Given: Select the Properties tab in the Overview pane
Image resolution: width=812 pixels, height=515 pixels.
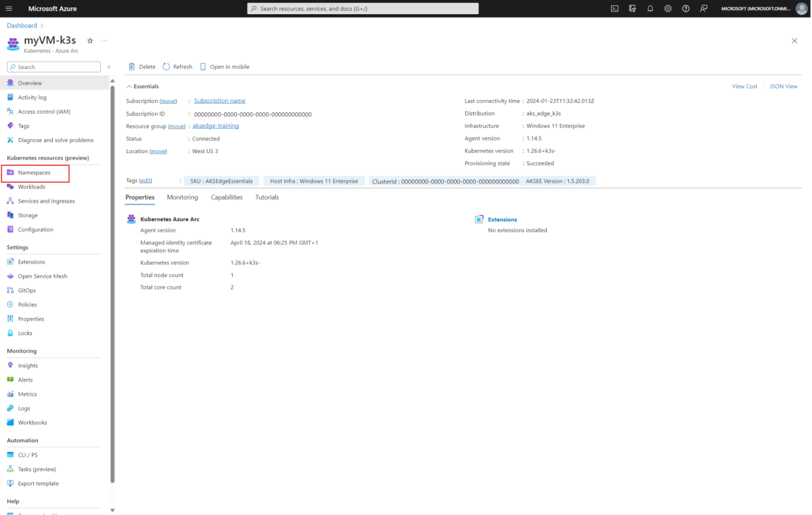Looking at the screenshot, I should point(140,198).
